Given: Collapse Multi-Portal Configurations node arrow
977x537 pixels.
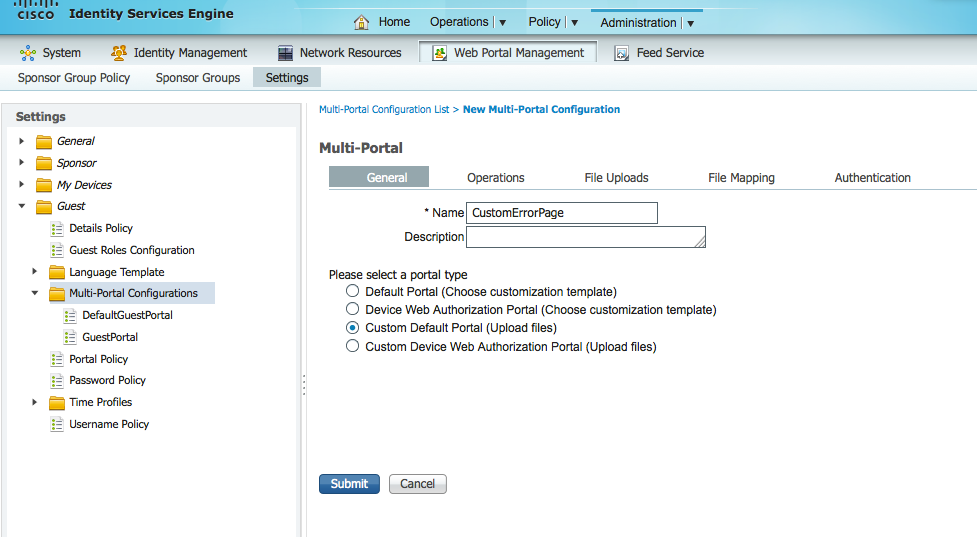Looking at the screenshot, I should 35,293.
